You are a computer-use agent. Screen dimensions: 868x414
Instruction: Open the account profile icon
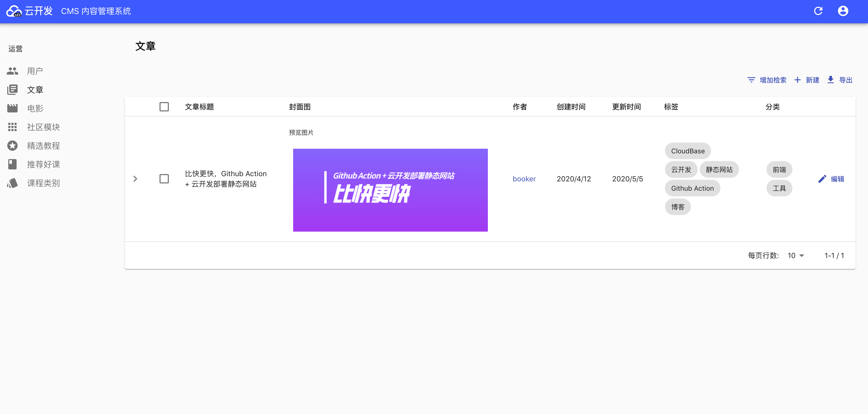coord(843,11)
